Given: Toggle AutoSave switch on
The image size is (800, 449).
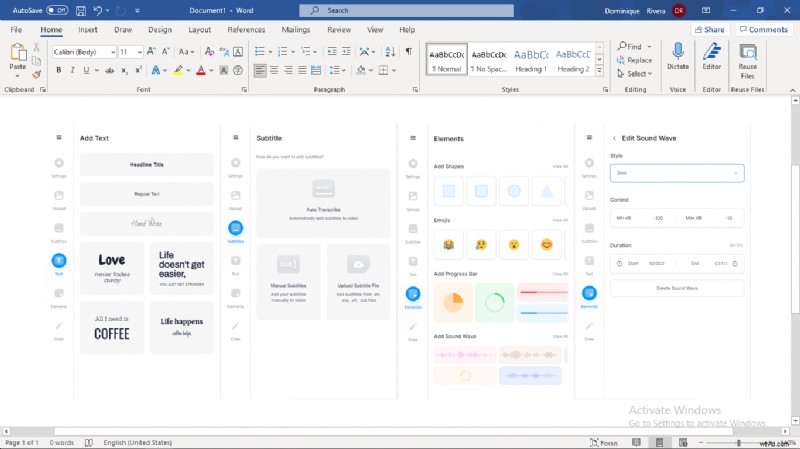Looking at the screenshot, I should coord(57,10).
